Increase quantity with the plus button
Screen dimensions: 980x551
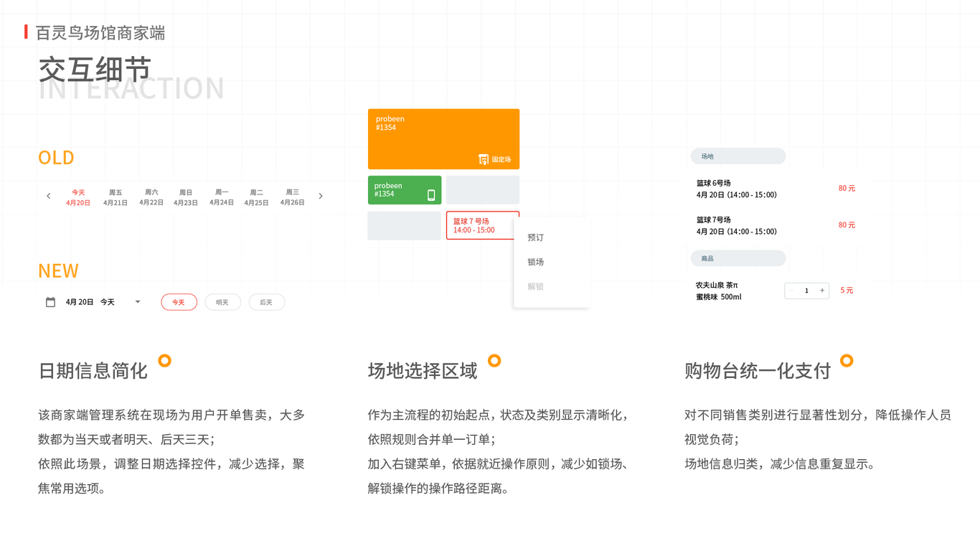[822, 291]
